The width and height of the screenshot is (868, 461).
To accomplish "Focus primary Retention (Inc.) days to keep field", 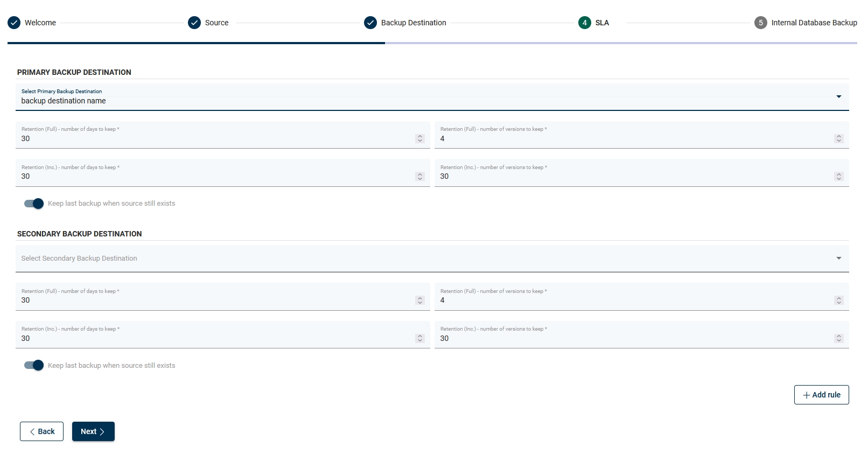I will pos(215,177).
